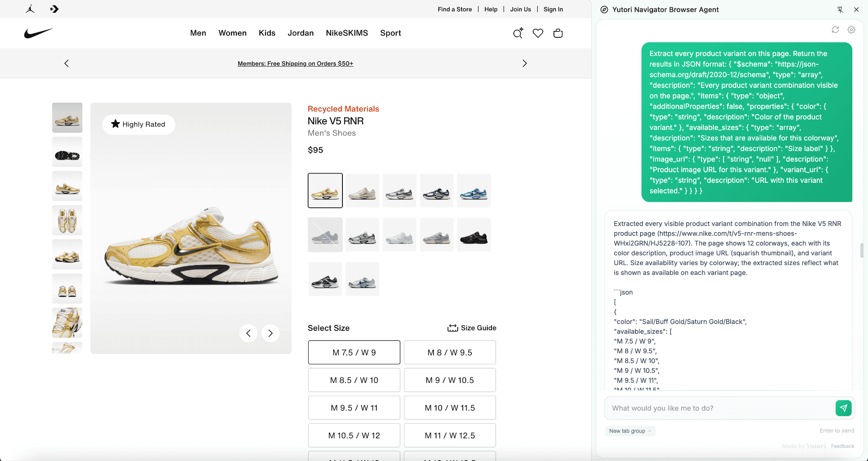Open the Sport menu
Viewport: 868px width, 461px height.
[x=390, y=33]
